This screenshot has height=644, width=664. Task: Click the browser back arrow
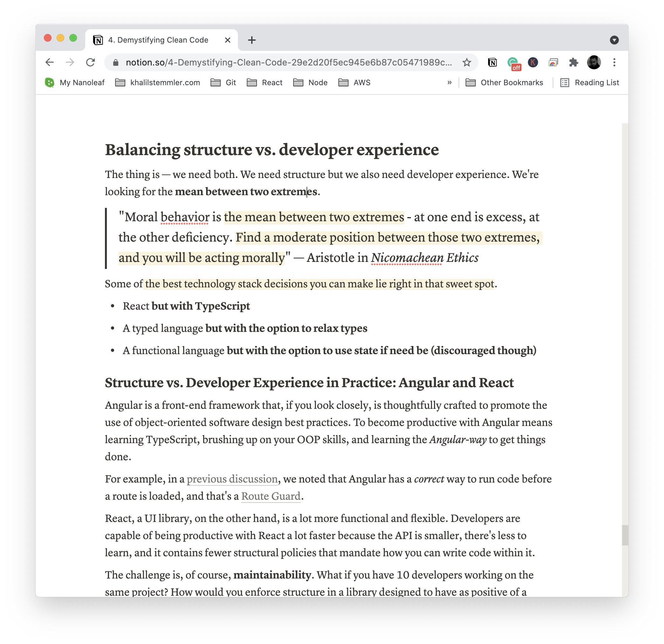point(50,62)
